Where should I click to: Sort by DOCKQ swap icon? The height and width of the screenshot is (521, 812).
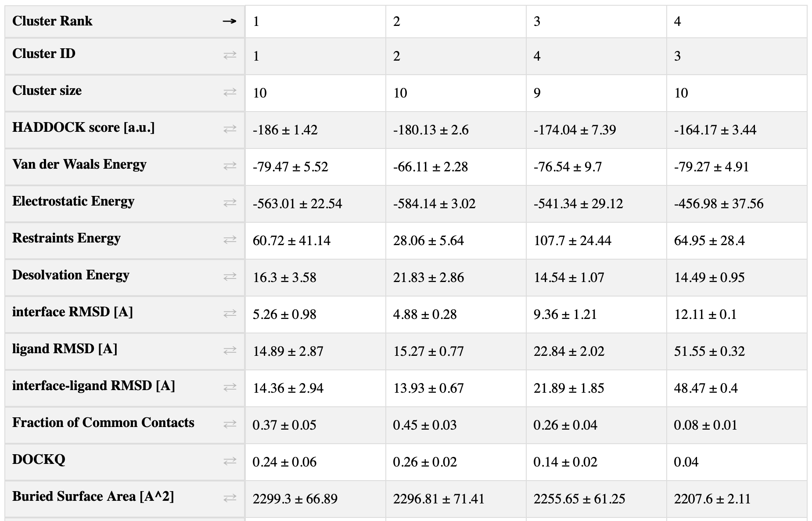230,461
